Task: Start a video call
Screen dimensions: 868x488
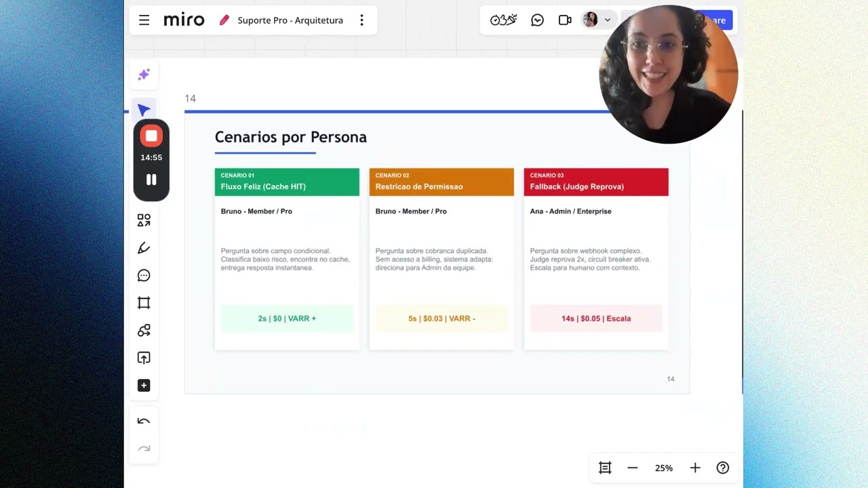Action: [565, 20]
